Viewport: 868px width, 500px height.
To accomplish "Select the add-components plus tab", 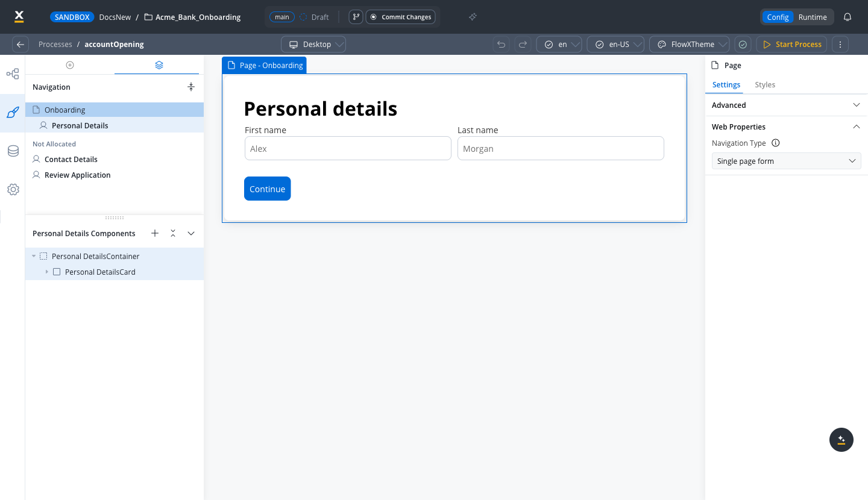I will click(x=70, y=64).
